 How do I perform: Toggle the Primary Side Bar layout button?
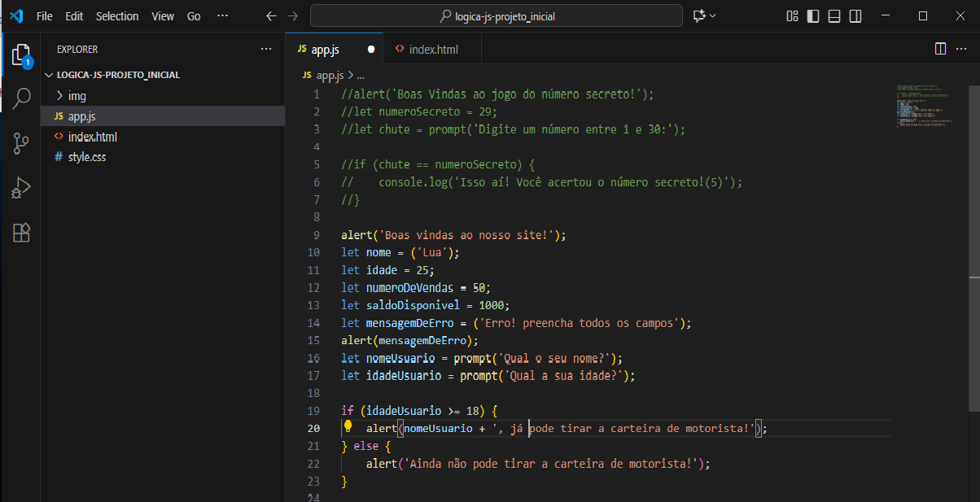(813, 16)
